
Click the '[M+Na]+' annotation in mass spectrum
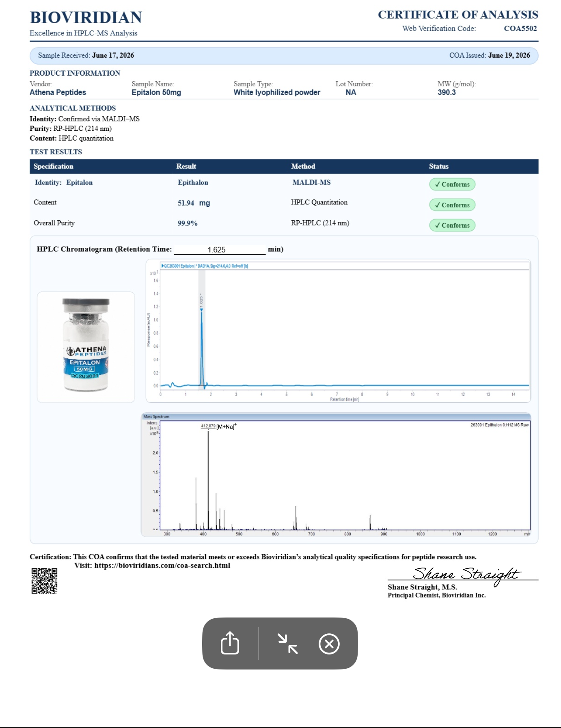point(227,426)
